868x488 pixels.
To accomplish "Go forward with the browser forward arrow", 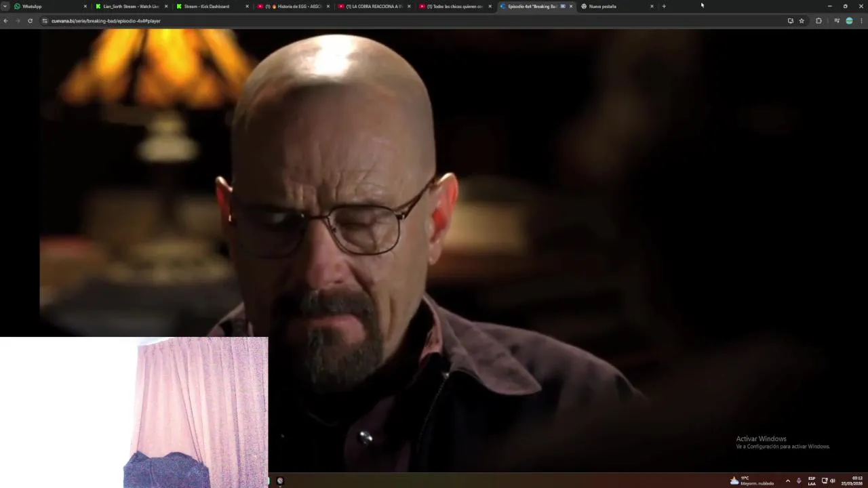I will click(x=18, y=21).
